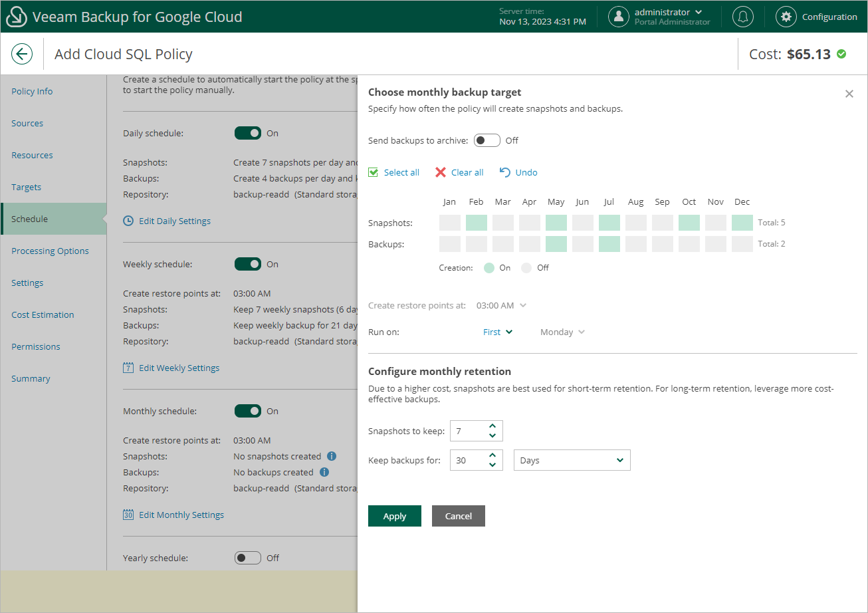
Task: Open the notifications bell
Action: tap(743, 17)
